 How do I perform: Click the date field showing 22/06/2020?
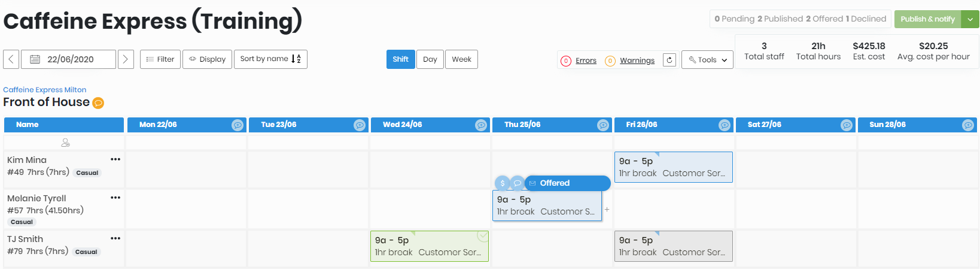coord(69,59)
